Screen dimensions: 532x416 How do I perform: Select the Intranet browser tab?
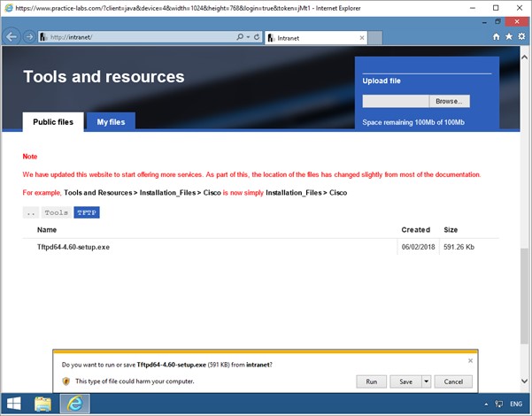pyautogui.click(x=315, y=38)
